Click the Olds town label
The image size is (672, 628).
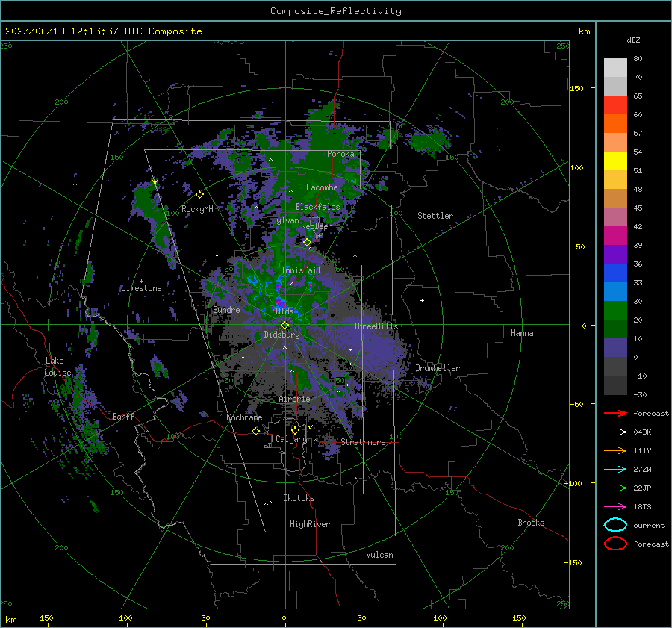click(284, 311)
